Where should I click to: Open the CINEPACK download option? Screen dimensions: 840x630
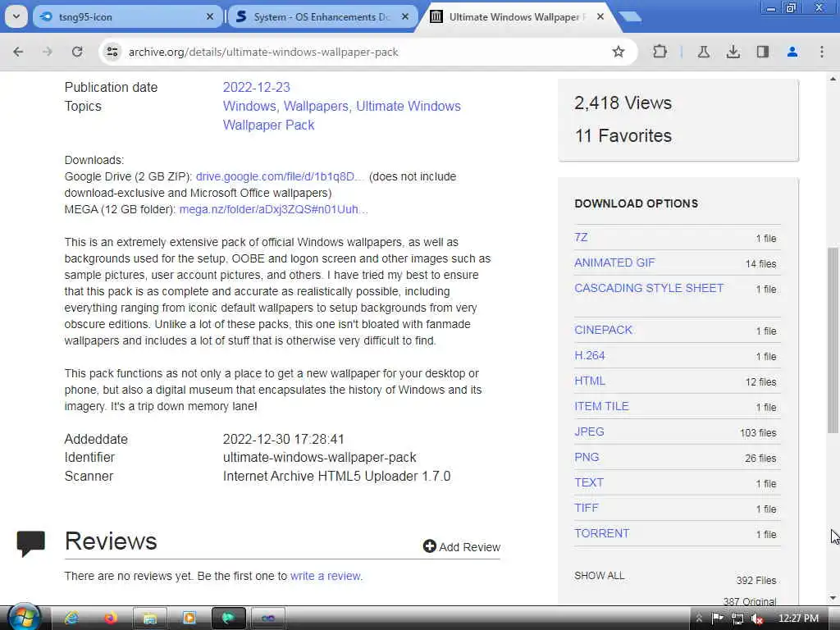coord(603,330)
